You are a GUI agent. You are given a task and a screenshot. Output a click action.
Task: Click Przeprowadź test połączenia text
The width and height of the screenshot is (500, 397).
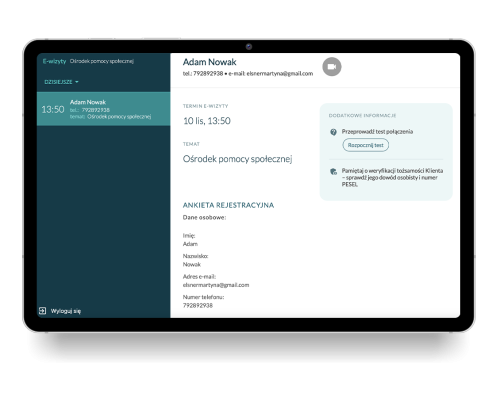tap(377, 132)
